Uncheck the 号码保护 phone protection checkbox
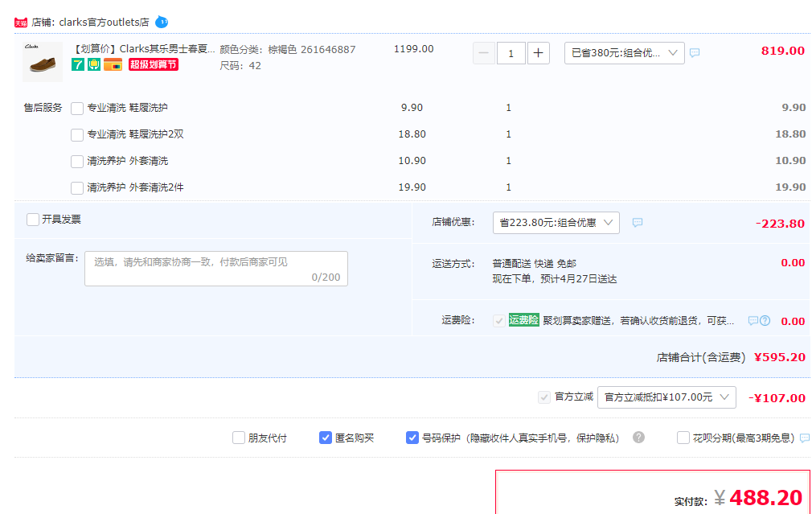The width and height of the screenshot is (812, 514). click(x=412, y=438)
